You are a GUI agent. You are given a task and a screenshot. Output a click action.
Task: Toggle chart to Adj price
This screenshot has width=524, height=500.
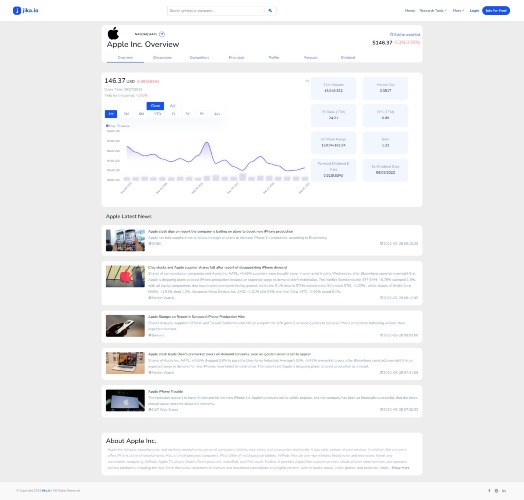[172, 106]
